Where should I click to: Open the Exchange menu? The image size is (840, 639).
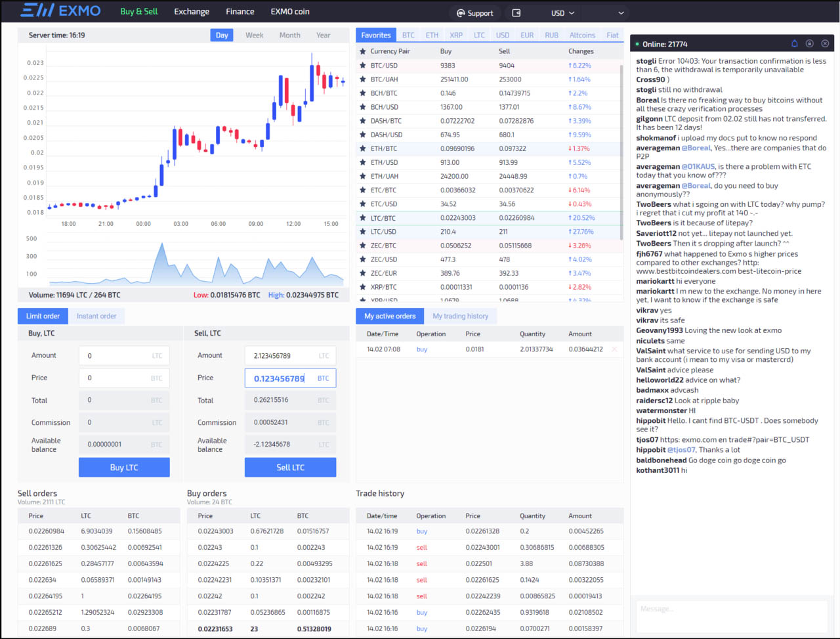click(x=192, y=11)
